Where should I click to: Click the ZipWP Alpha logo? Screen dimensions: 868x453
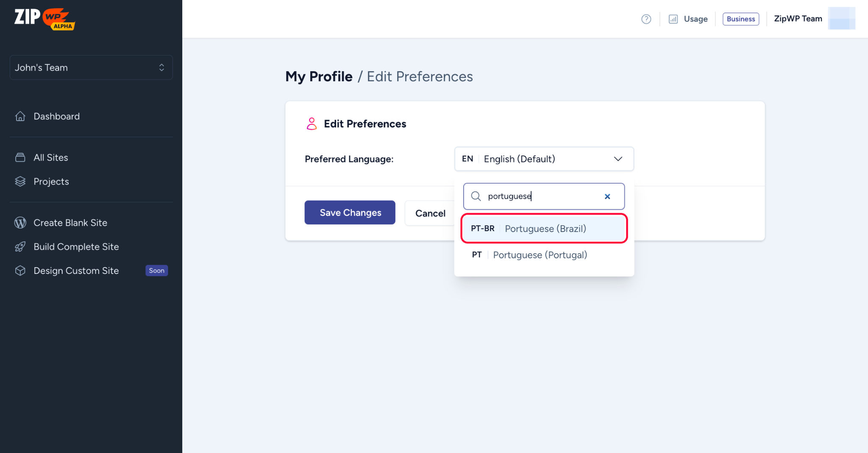pyautogui.click(x=45, y=19)
